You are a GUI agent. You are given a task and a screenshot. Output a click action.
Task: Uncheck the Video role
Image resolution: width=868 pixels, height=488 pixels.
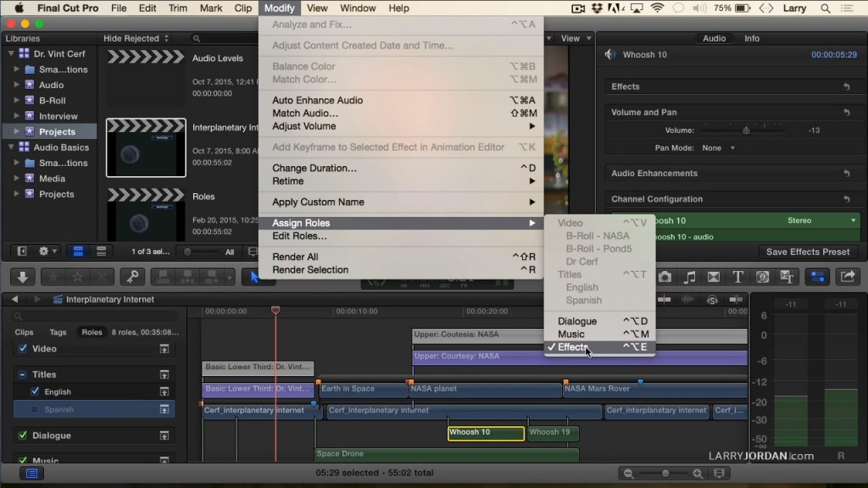click(23, 348)
